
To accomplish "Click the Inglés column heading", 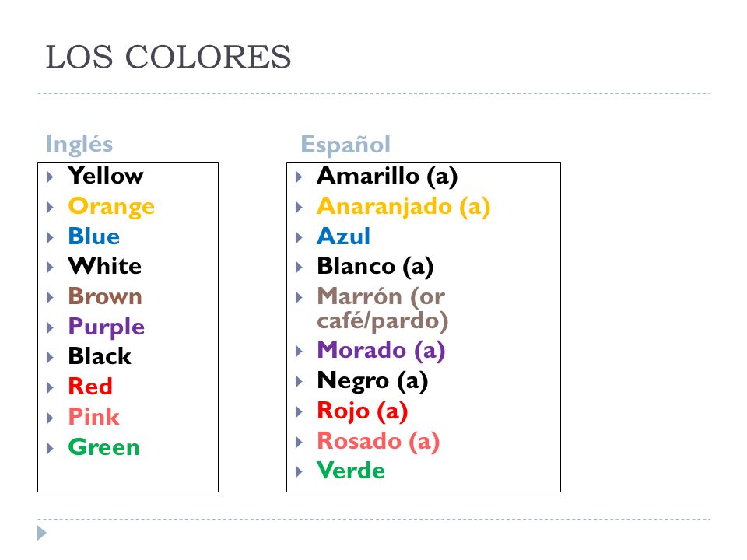I will pos(79,145).
